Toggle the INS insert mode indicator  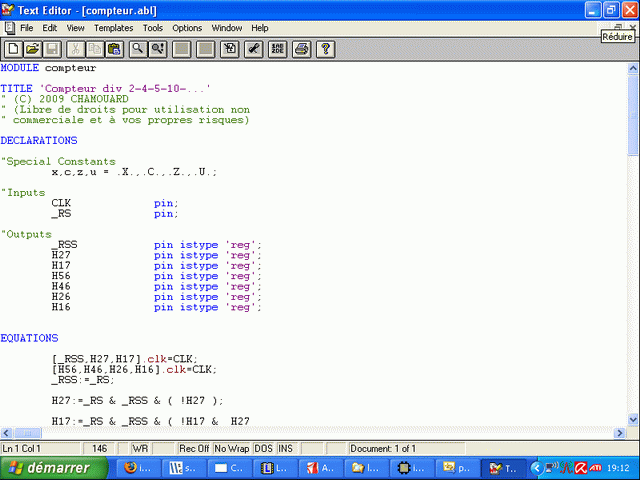pyautogui.click(x=286, y=449)
